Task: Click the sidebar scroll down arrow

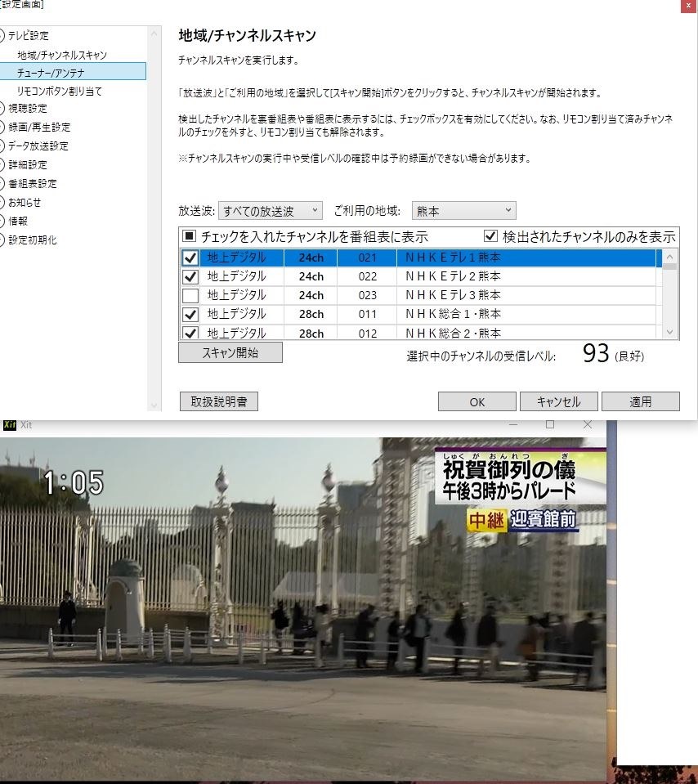Action: [154, 405]
